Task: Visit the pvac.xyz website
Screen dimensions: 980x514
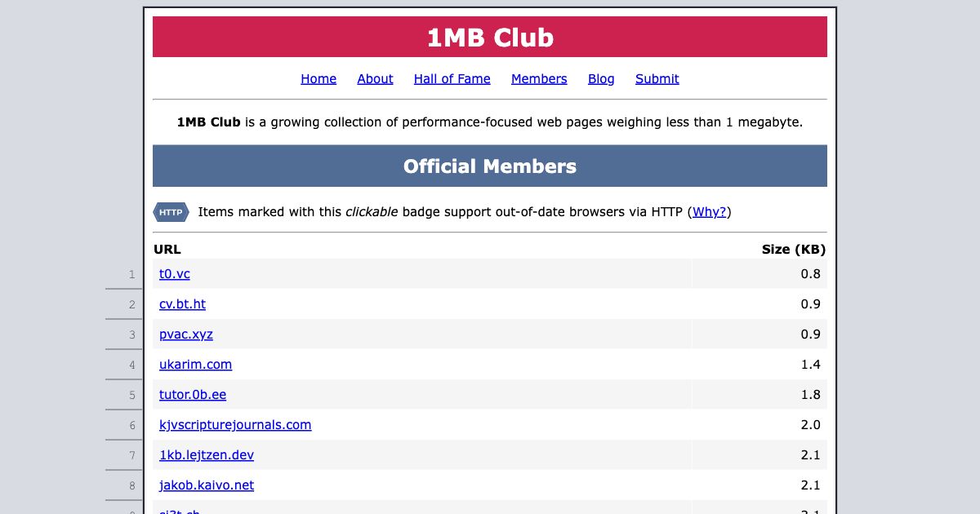Action: pos(185,335)
